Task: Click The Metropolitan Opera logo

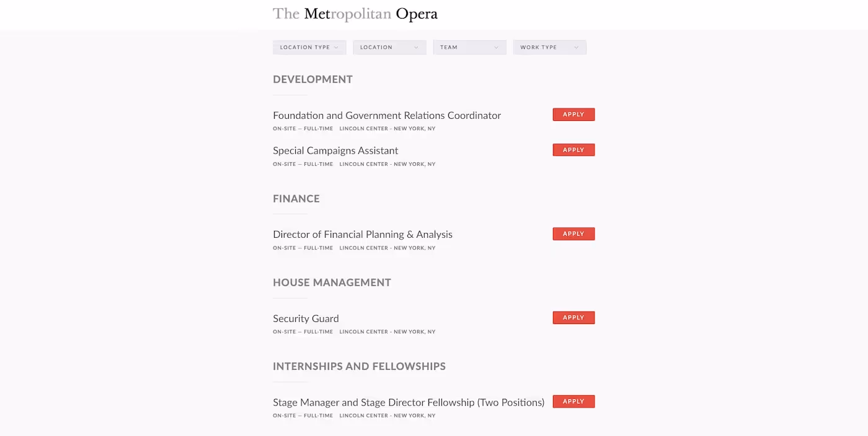Action: (x=355, y=13)
